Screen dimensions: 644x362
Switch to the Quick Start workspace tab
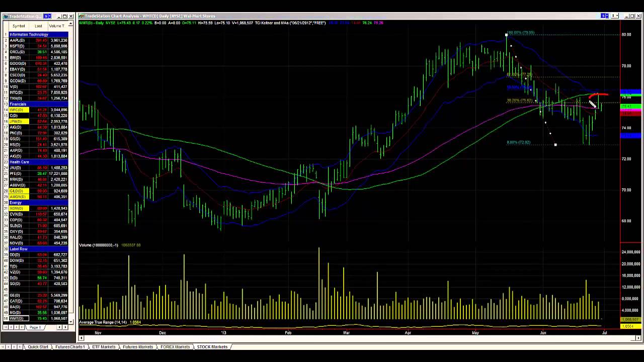(x=38, y=347)
